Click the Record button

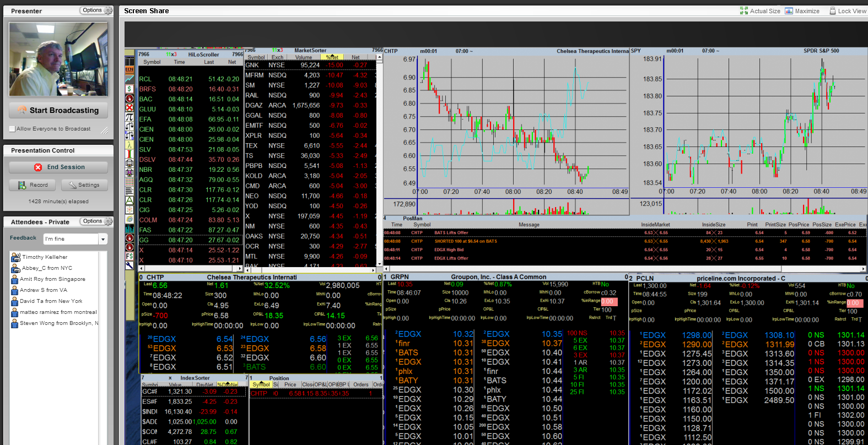click(x=33, y=185)
